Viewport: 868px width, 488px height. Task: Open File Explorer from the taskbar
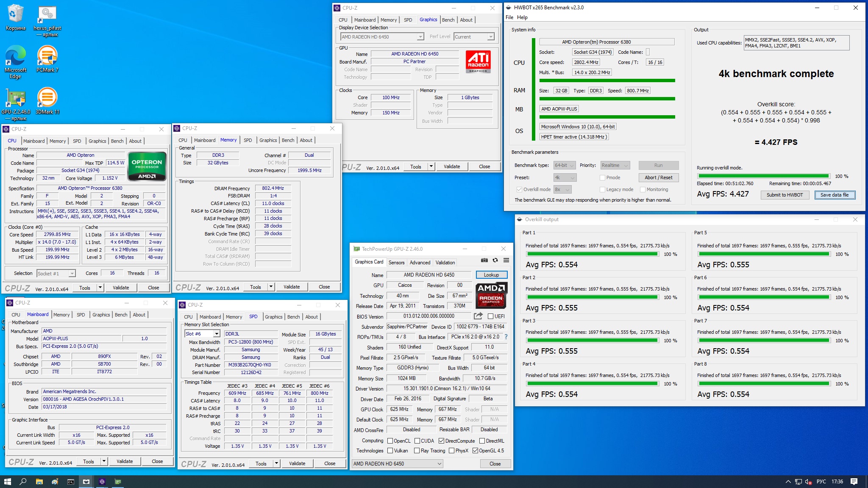39,482
